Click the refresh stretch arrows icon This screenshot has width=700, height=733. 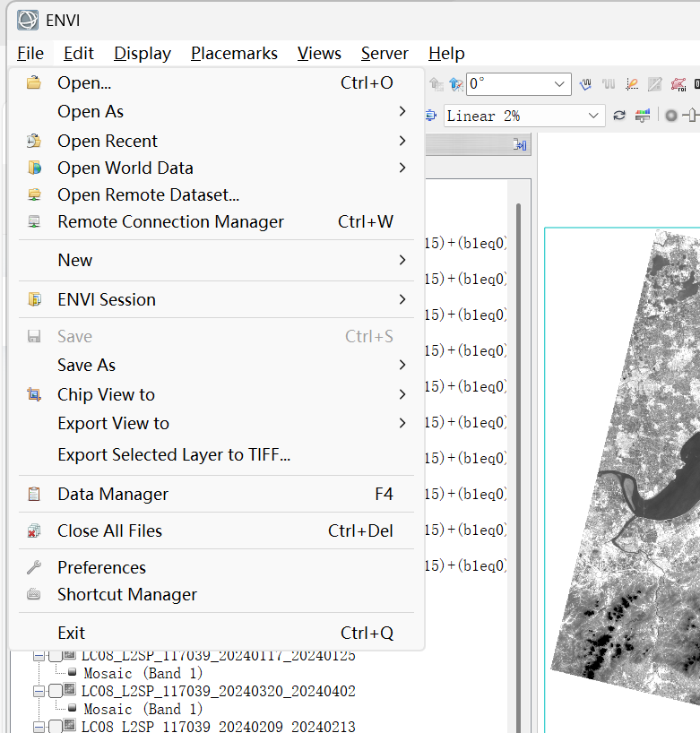[x=619, y=116]
